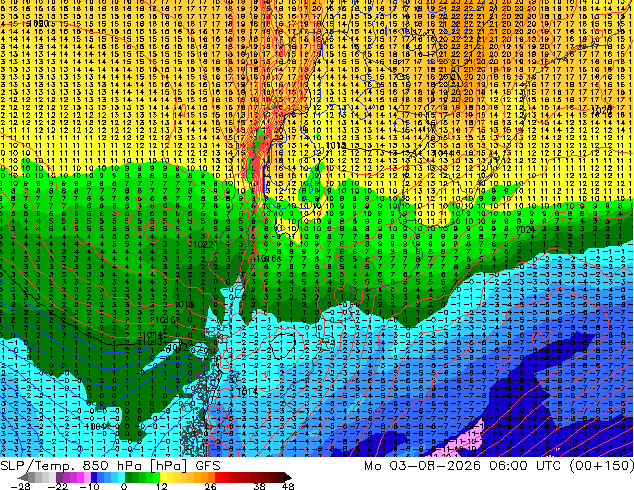Click the '48' value under the color scale
Viewport: 634px width, 490px height.
[287, 486]
